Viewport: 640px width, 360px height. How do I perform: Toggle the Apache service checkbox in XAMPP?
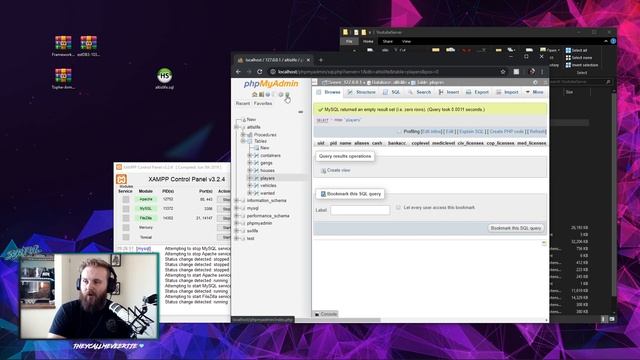pyautogui.click(x=126, y=199)
